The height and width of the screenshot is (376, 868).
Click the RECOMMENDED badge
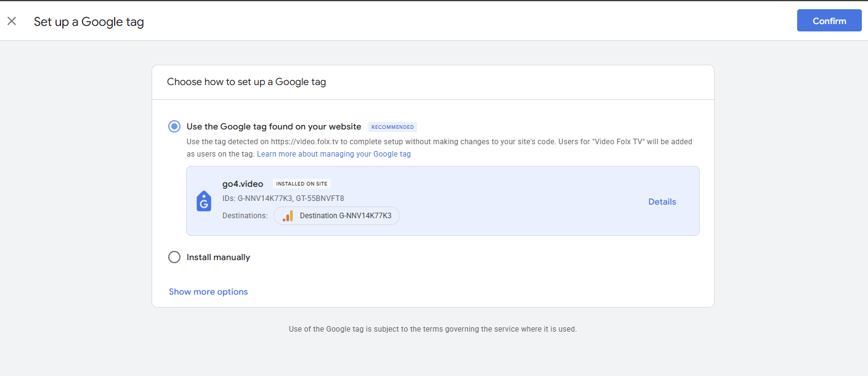392,127
